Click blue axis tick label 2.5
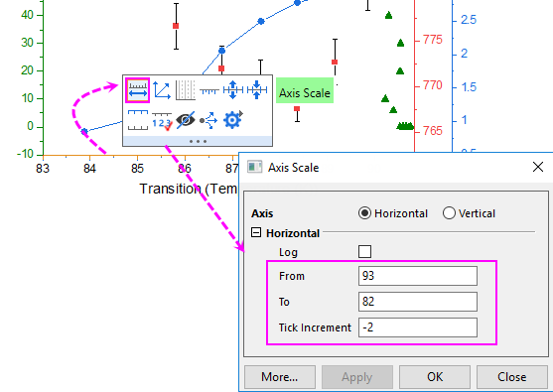Viewport: 553px width, 392px height. [x=469, y=20]
